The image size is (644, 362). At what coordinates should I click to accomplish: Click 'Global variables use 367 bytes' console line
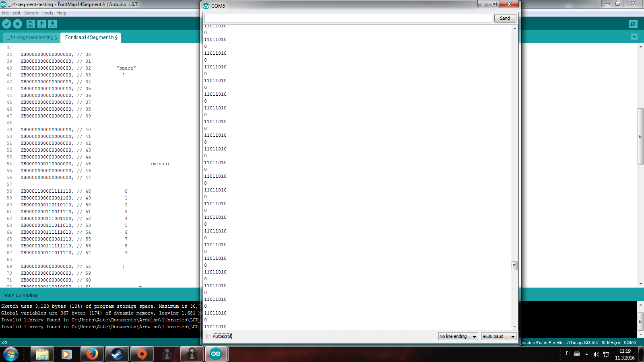(100, 313)
